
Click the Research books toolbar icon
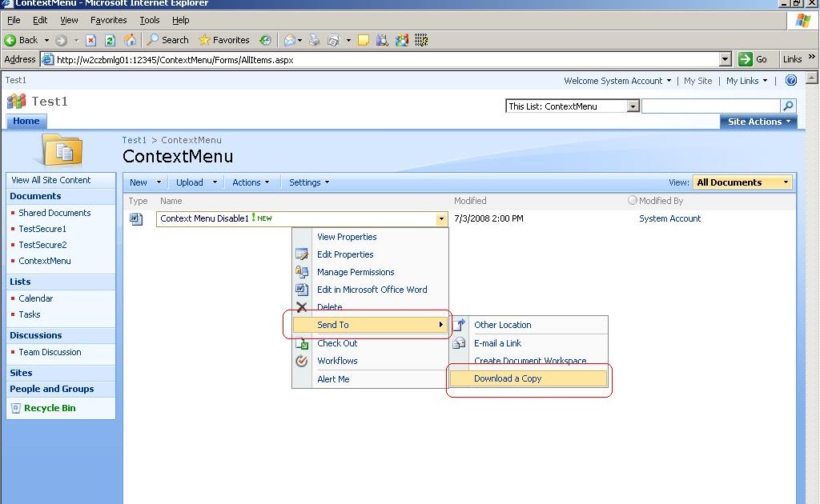(382, 40)
